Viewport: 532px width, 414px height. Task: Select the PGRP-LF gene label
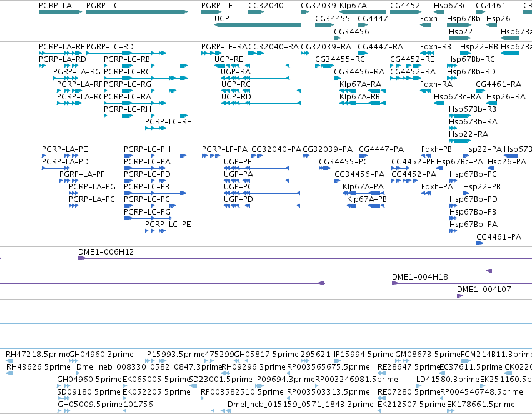tap(217, 6)
